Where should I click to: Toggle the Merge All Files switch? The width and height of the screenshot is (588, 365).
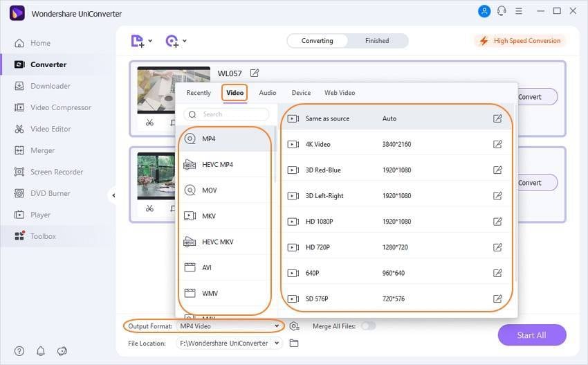pos(368,326)
